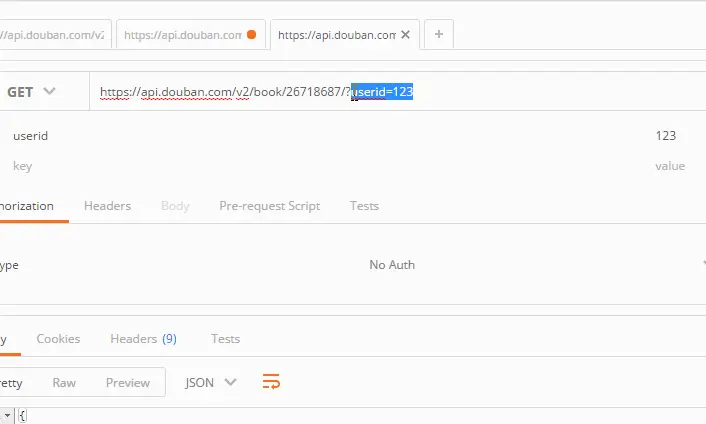
Task: Switch response view to Preview
Action: point(128,383)
